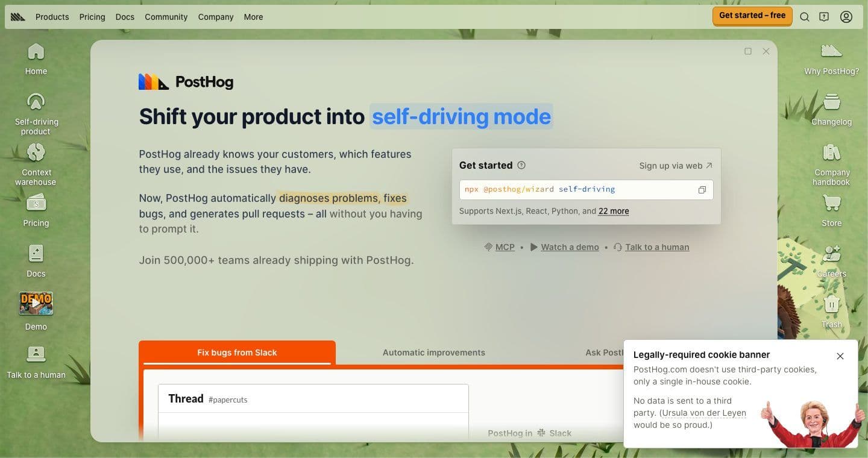Viewport: 868px width, 458px height.
Task: Copy the npx wizard command
Action: coord(702,190)
